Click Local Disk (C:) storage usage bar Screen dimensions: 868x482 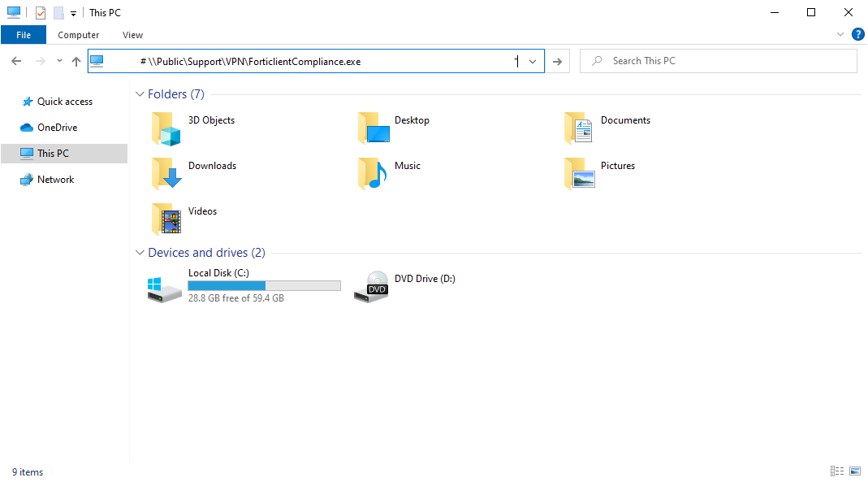point(264,285)
